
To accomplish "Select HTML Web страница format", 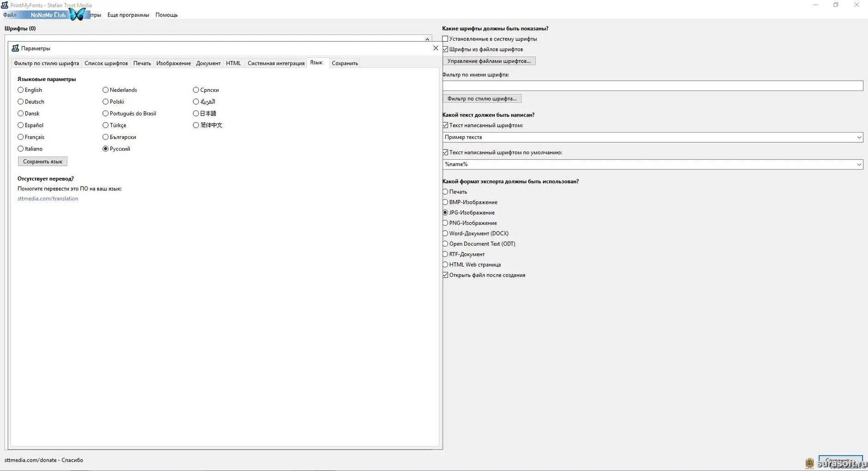I will point(472,265).
